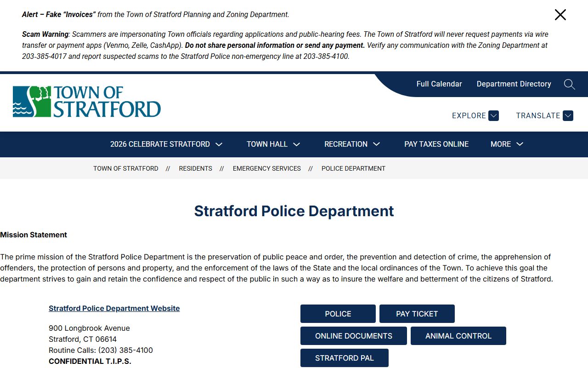The height and width of the screenshot is (368, 588).
Task: Click the Pay Ticket button
Action: point(417,314)
